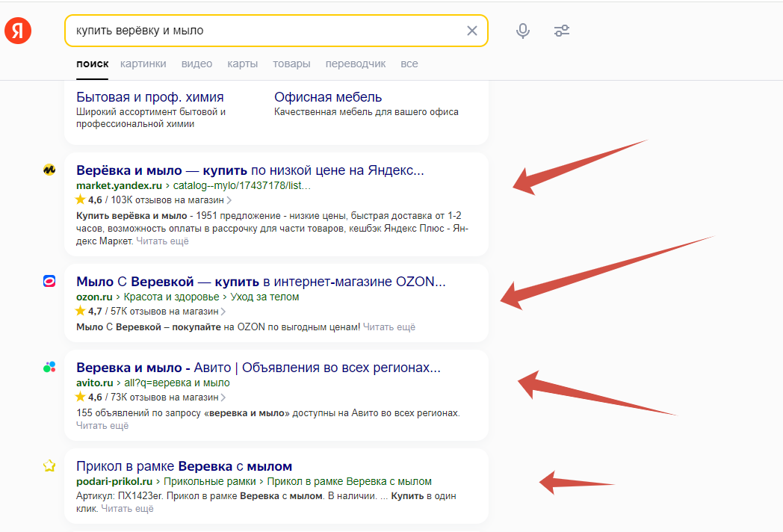Viewport: 783px width, 532px height.
Task: Expand the '73К отзывов на магазин' chevron
Action: coord(223,398)
